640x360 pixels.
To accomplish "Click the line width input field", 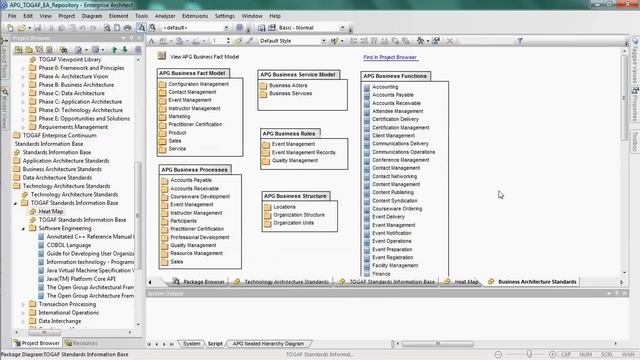I will point(218,41).
